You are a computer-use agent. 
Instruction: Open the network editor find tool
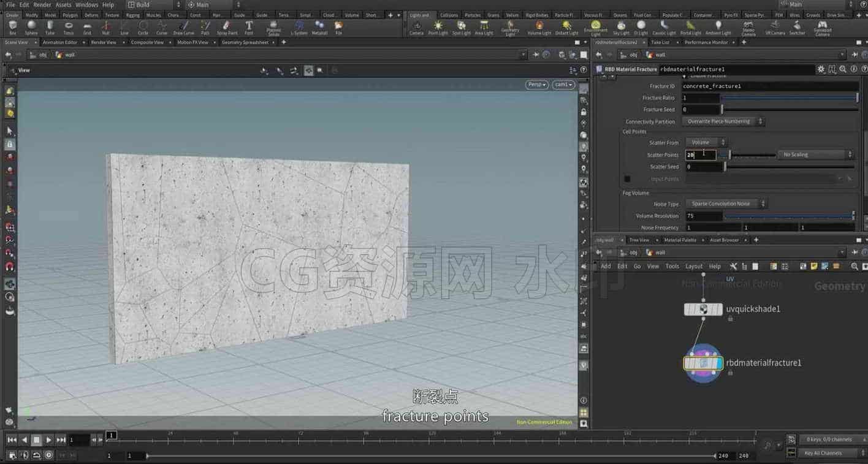tap(855, 266)
